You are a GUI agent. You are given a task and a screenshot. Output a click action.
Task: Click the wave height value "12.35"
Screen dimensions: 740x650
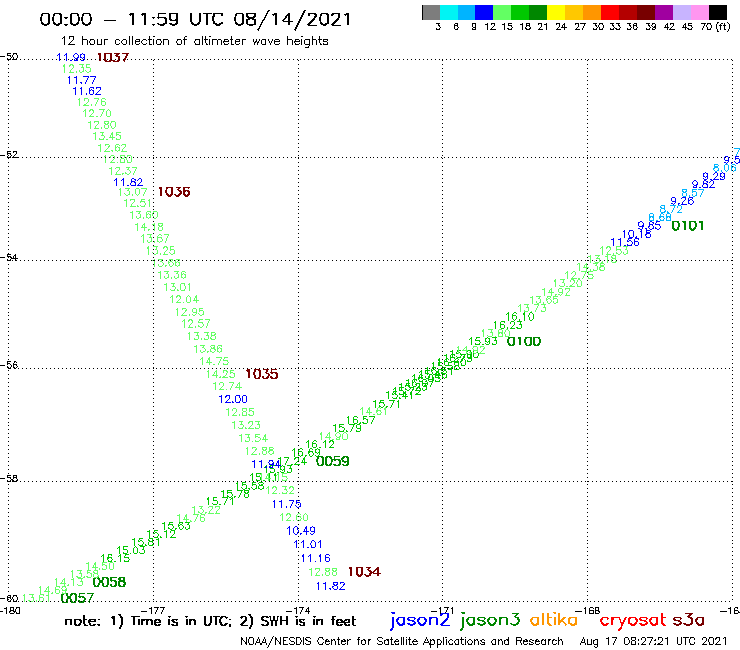(76, 68)
